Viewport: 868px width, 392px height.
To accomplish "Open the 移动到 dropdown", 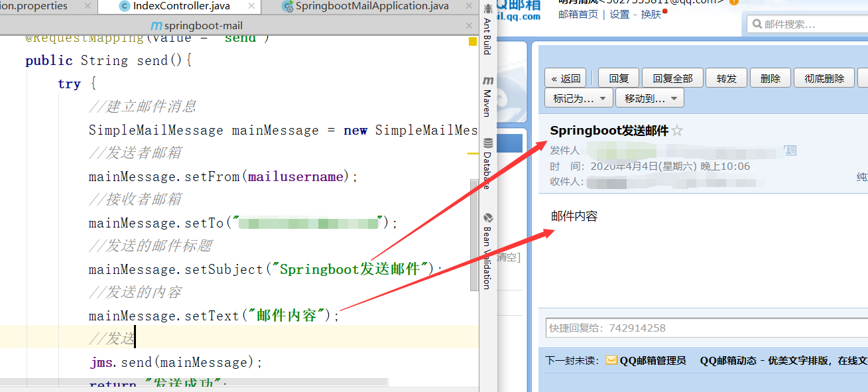I will click(650, 98).
